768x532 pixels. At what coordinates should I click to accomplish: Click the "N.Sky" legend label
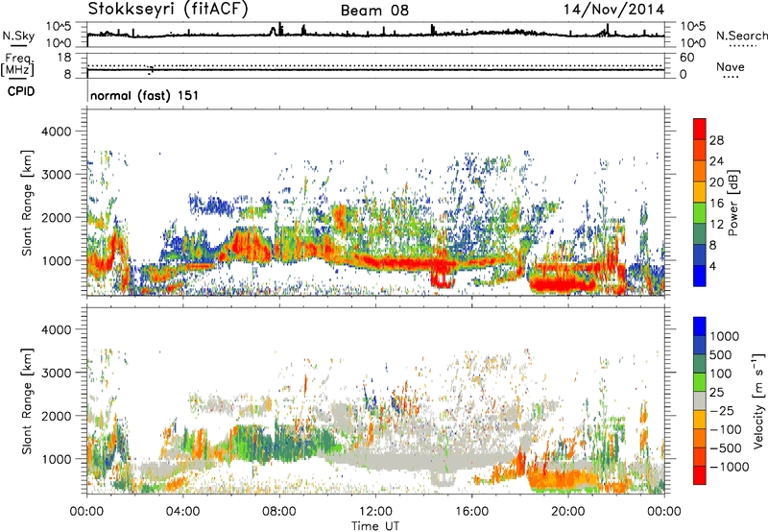coord(18,36)
